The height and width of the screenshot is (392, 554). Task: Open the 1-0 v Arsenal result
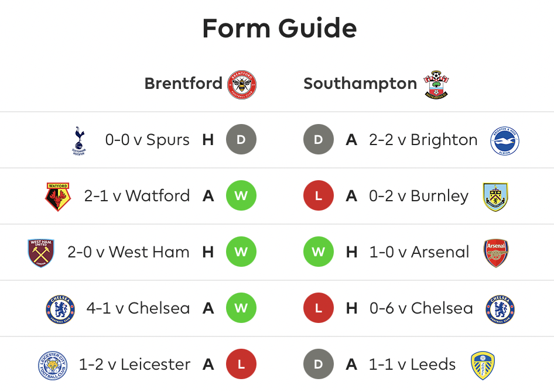click(419, 252)
